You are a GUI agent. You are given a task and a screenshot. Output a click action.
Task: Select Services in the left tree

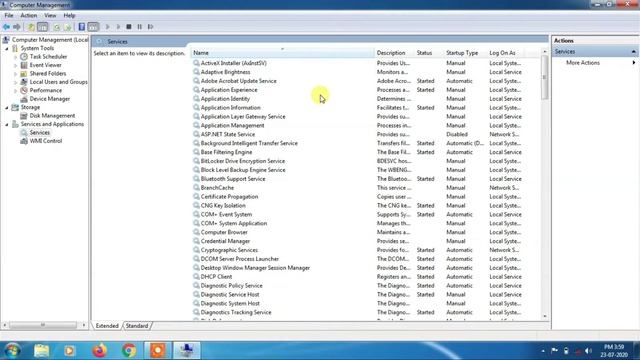pos(40,133)
